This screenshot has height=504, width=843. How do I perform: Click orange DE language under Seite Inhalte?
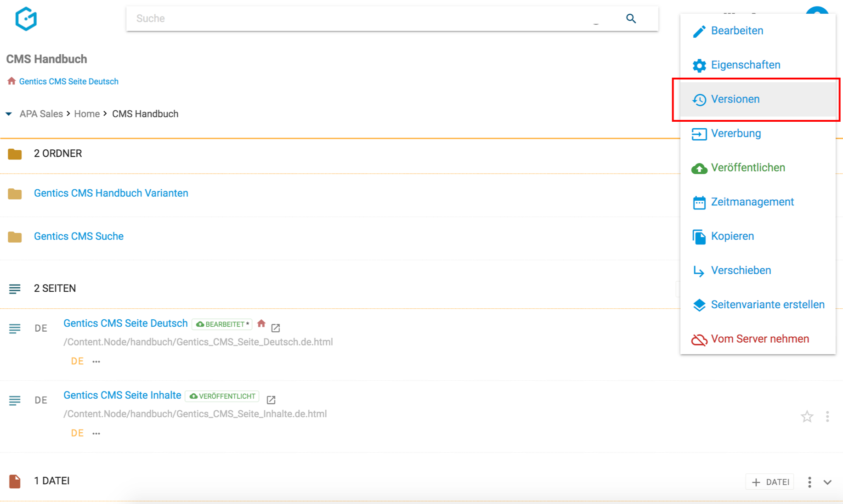tap(77, 433)
